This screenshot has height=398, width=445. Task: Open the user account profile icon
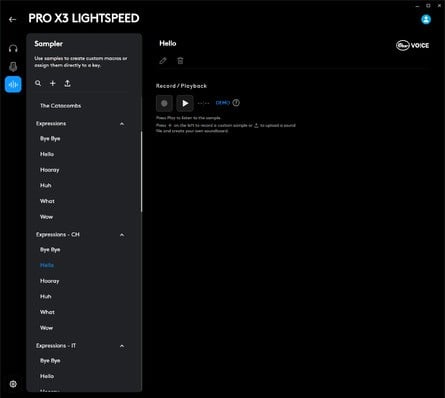[x=426, y=19]
